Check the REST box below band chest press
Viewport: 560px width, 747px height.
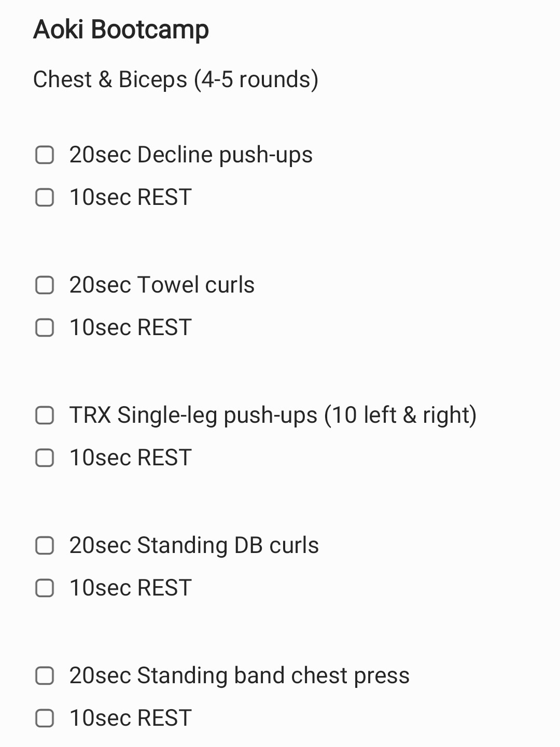click(x=45, y=718)
